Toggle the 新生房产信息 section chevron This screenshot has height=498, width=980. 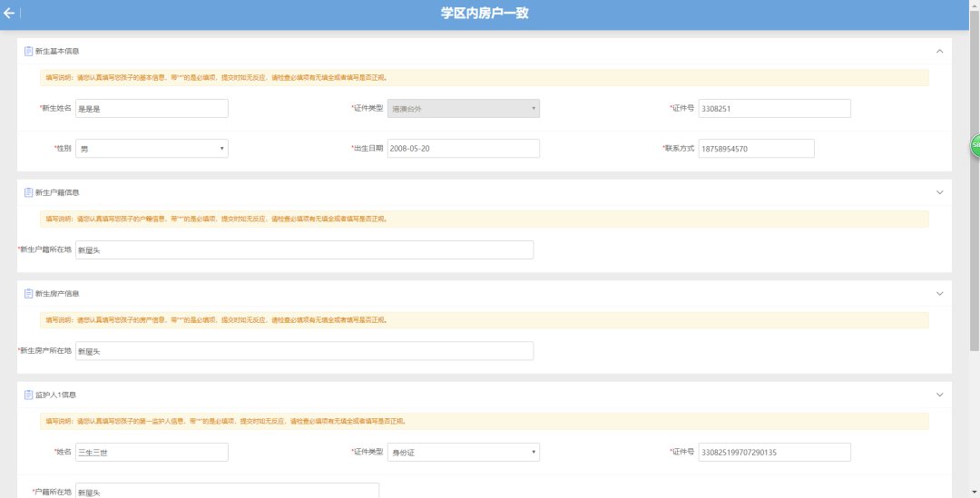(x=939, y=294)
